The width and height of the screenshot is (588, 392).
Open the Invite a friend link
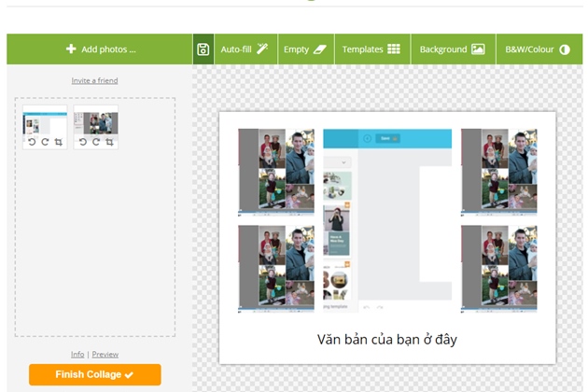94,81
